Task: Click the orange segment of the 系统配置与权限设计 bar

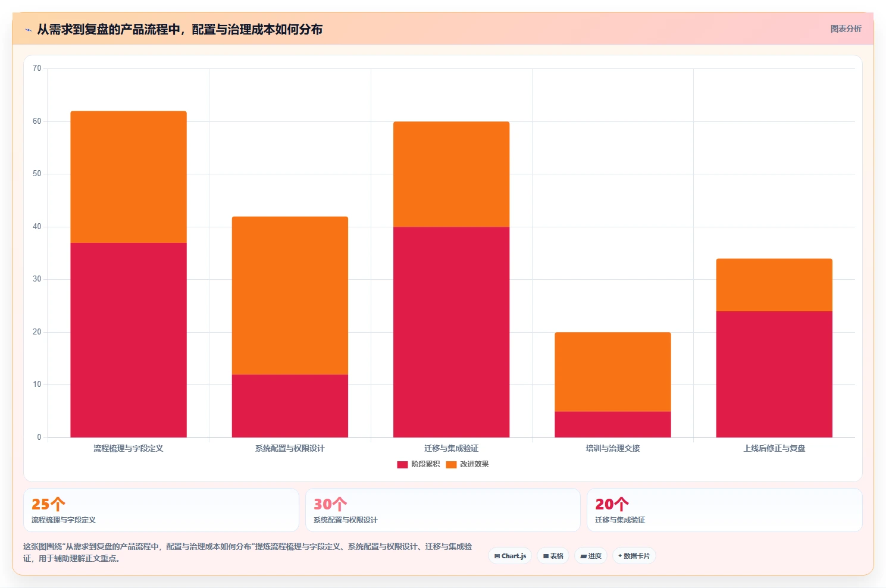Action: pos(290,295)
